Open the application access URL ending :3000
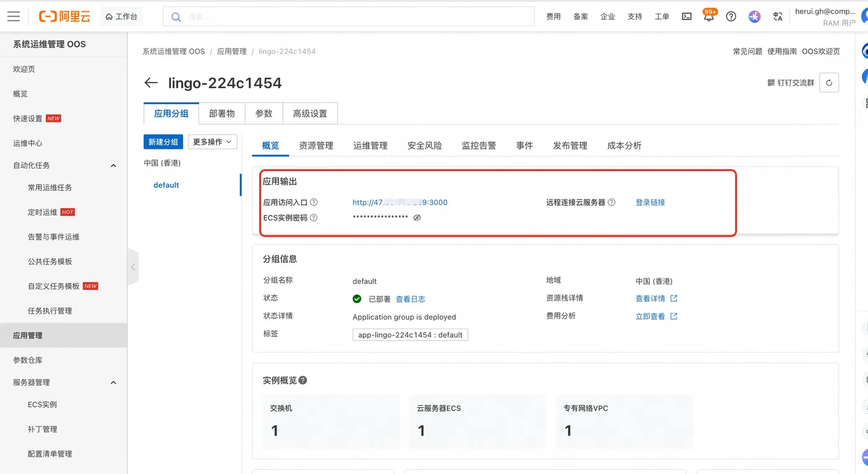 click(x=400, y=203)
